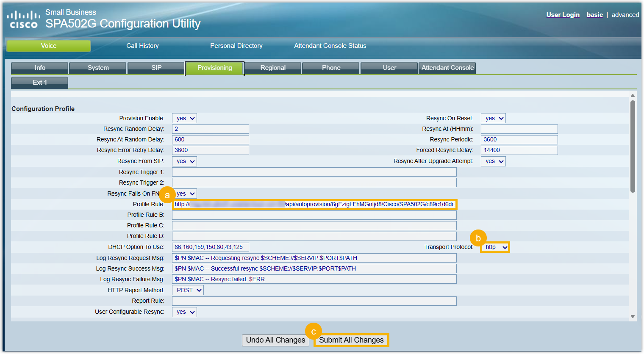Viewport: 644px width, 354px height.
Task: Open the Call History tab
Action: tap(142, 46)
